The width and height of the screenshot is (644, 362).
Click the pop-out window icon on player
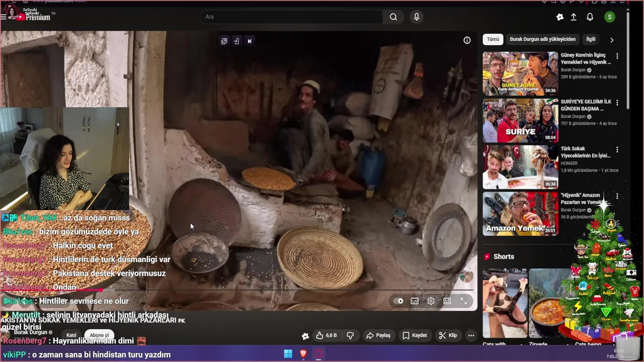(x=224, y=41)
